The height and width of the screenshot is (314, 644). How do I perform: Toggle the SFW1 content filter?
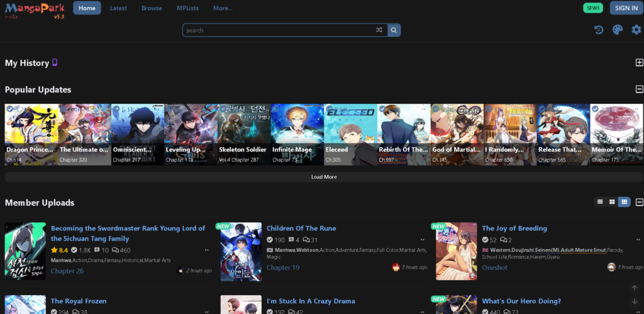[592, 8]
